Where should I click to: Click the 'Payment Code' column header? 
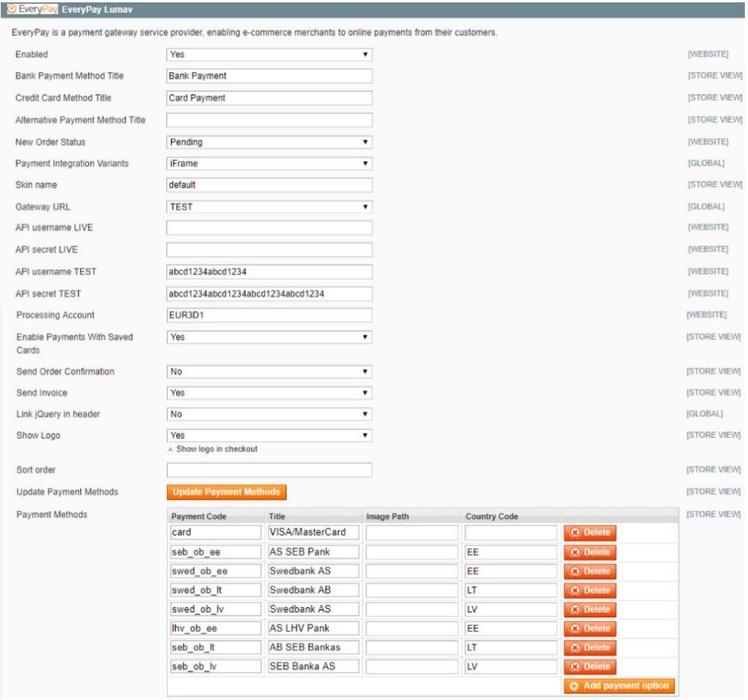pos(199,516)
